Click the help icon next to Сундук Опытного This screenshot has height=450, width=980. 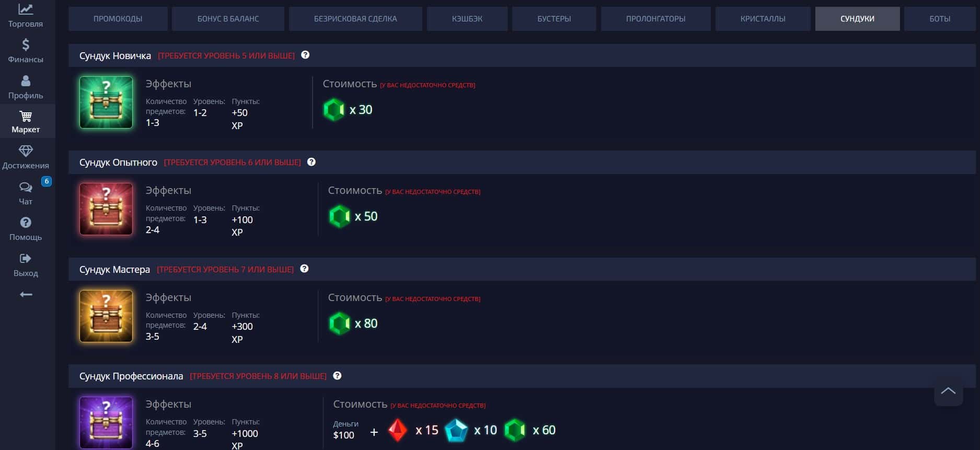(x=312, y=162)
